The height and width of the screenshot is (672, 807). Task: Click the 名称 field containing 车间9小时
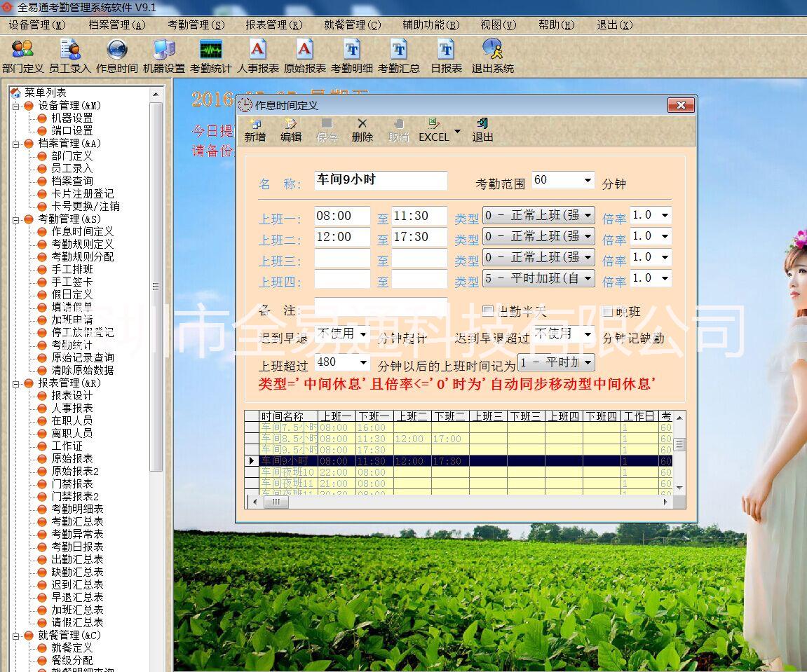tap(381, 180)
